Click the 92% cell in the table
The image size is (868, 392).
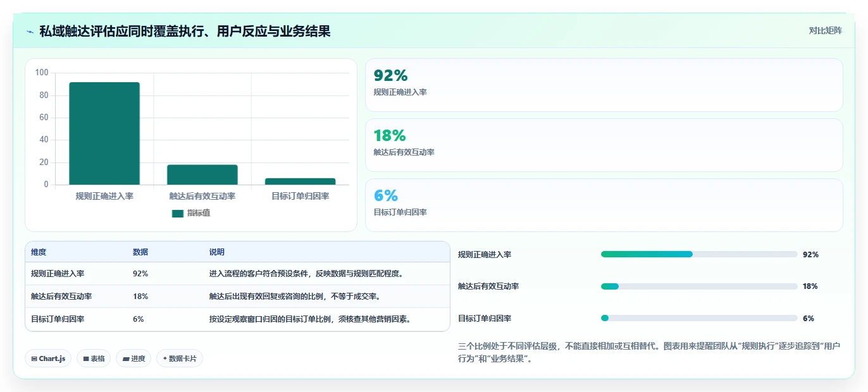pyautogui.click(x=140, y=274)
